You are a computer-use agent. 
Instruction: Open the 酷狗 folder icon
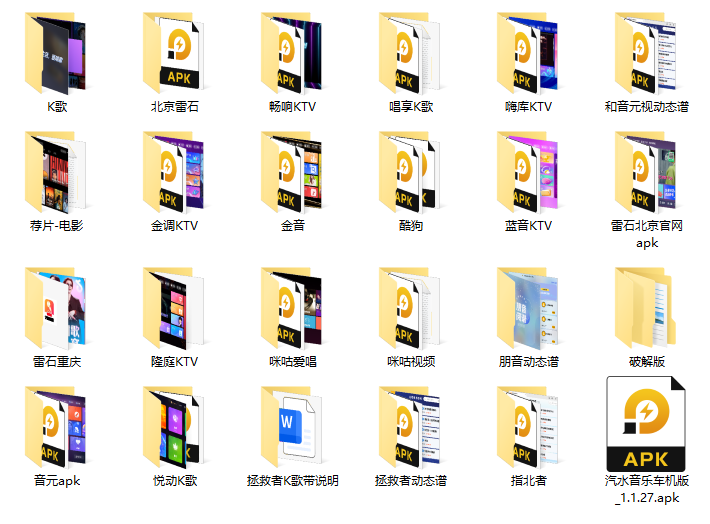[x=410, y=172]
